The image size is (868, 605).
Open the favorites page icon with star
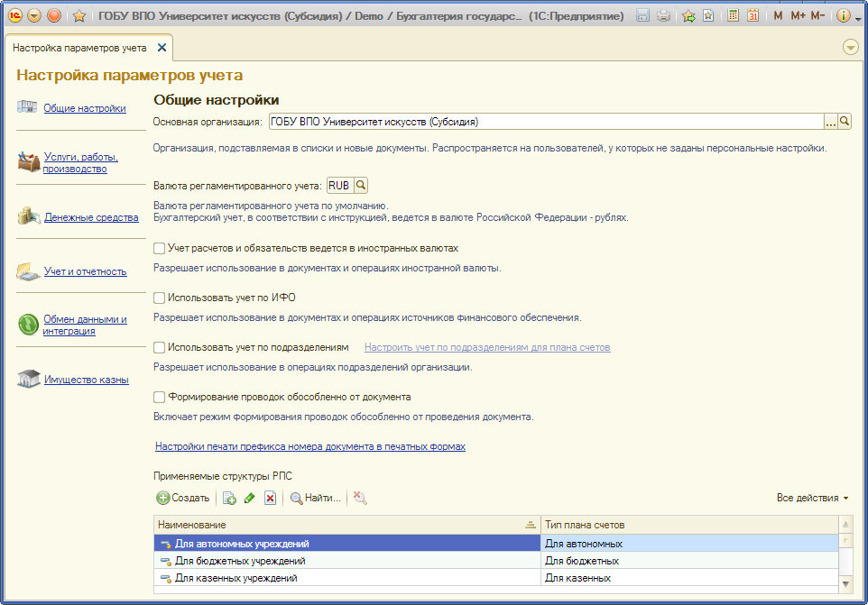click(x=708, y=15)
